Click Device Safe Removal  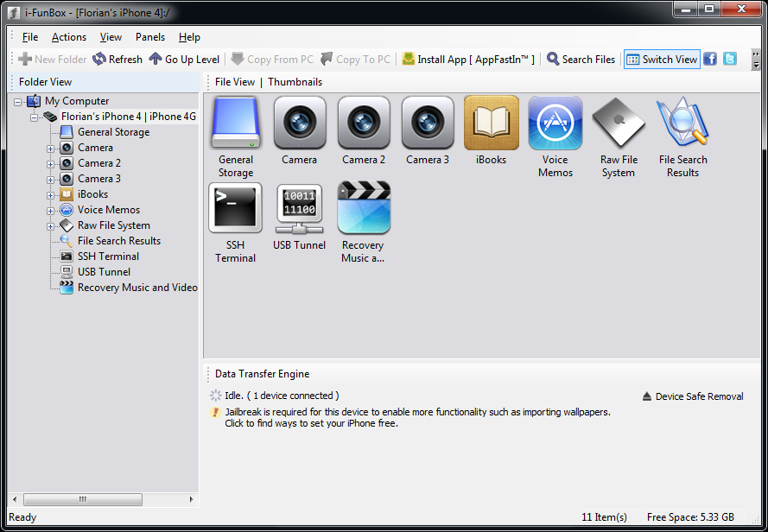tap(693, 396)
